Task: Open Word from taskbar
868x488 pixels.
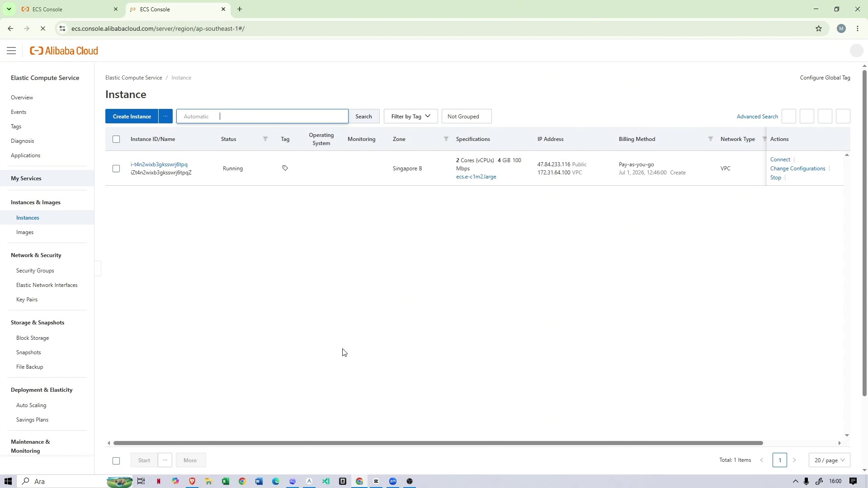Action: (x=259, y=481)
